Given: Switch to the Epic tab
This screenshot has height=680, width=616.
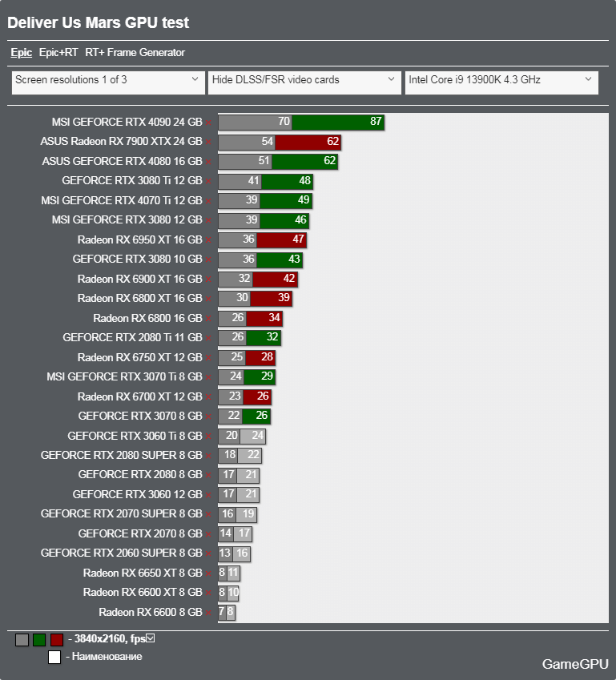Looking at the screenshot, I should [x=22, y=53].
